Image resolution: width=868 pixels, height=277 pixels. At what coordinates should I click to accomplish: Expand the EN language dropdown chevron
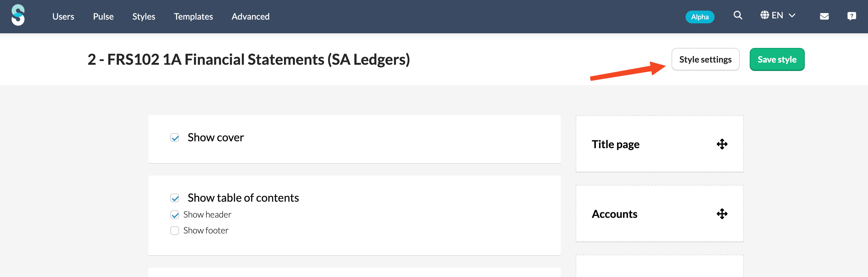click(792, 16)
